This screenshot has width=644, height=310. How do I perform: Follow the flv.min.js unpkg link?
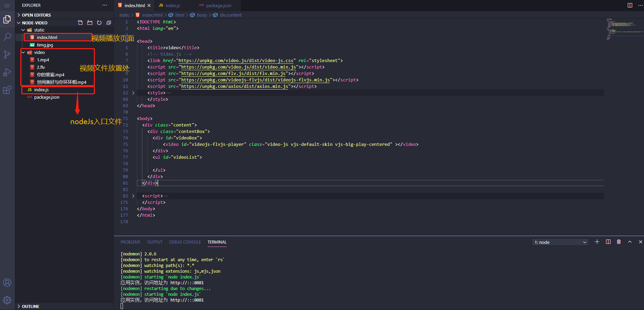click(234, 73)
